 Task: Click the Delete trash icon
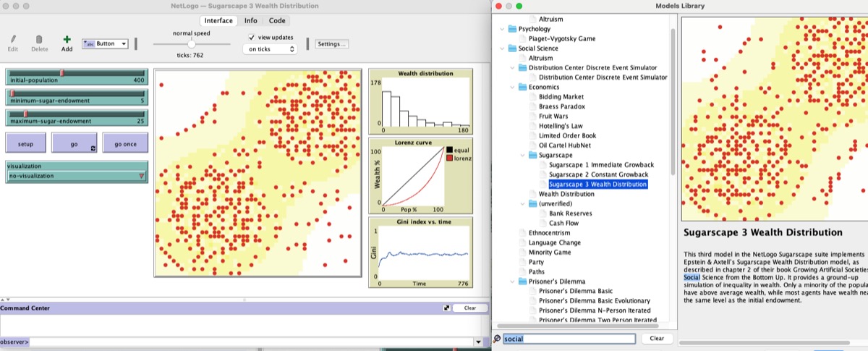click(39, 39)
